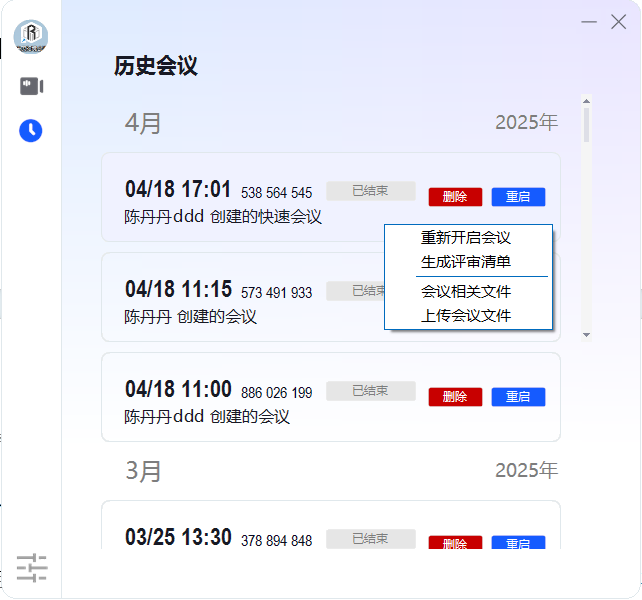
Task: Choose 生成评审清单 in context menu
Action: 466,262
